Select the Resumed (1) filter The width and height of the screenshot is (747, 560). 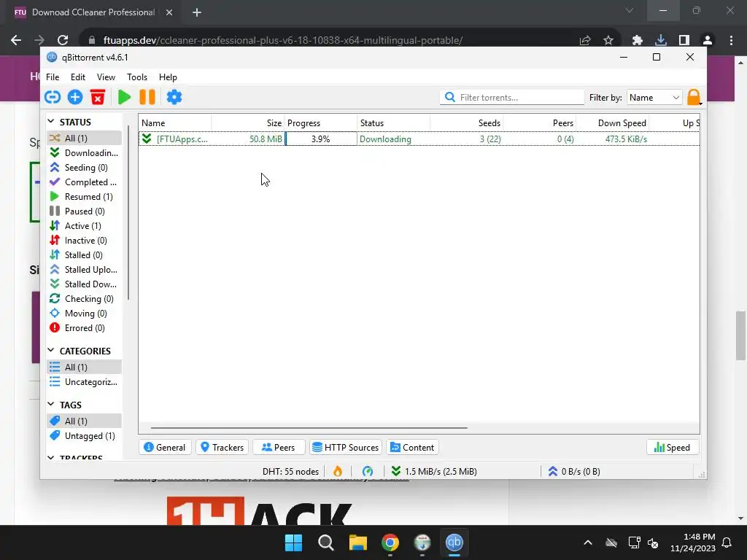(x=85, y=197)
